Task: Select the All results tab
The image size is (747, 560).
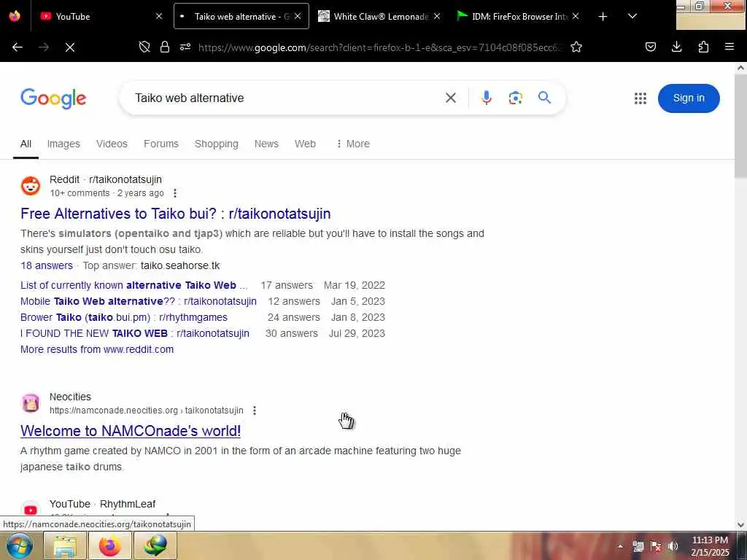Action: point(26,144)
